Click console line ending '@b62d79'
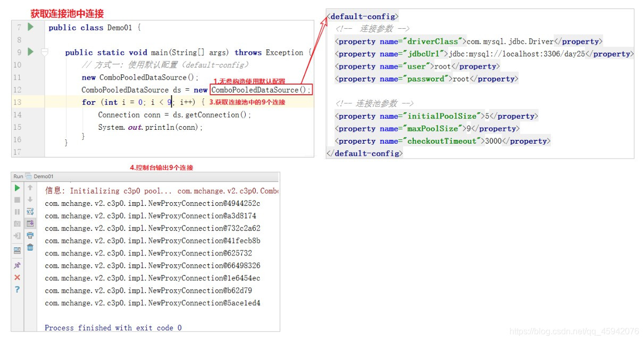644x341 pixels. (148, 290)
